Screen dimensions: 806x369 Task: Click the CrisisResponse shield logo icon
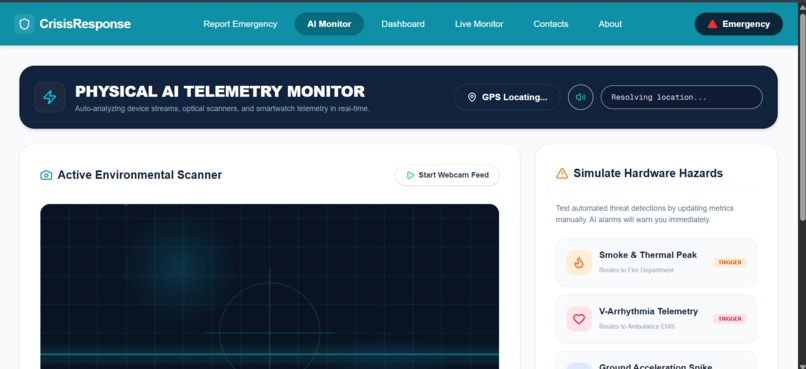[24, 24]
